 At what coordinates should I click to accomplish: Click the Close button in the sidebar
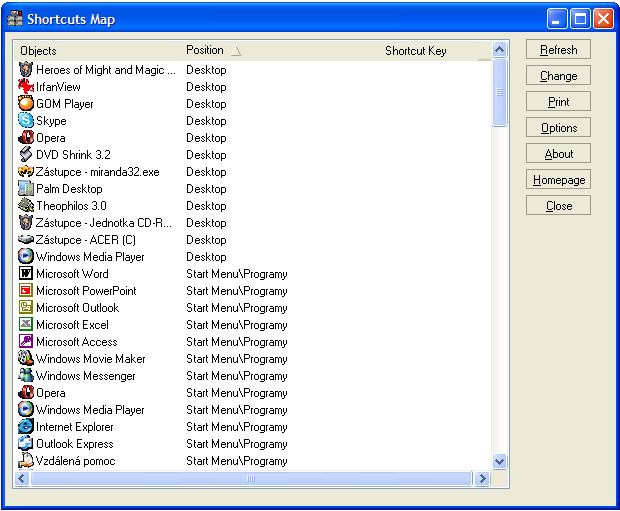[x=558, y=206]
